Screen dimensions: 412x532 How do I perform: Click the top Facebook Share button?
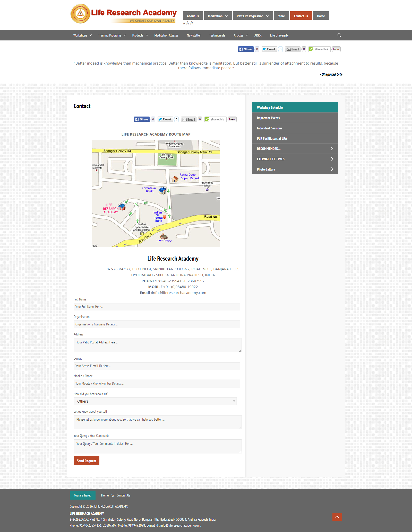[x=246, y=49]
